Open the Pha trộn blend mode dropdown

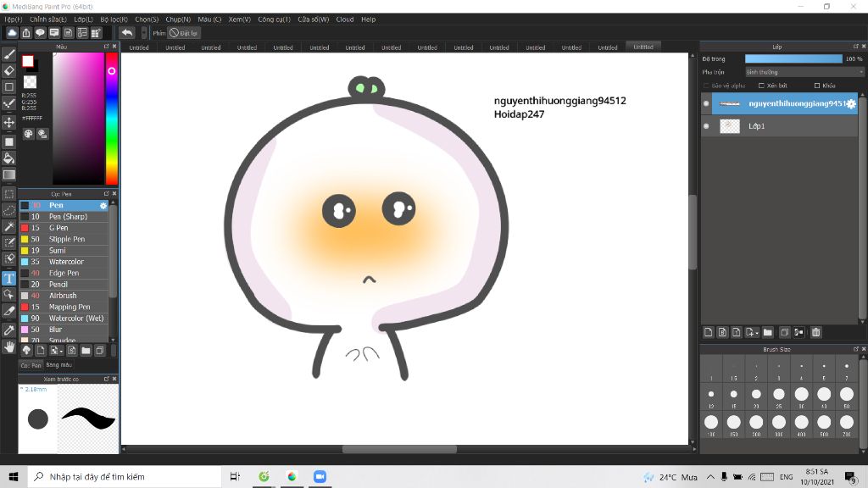(x=804, y=72)
